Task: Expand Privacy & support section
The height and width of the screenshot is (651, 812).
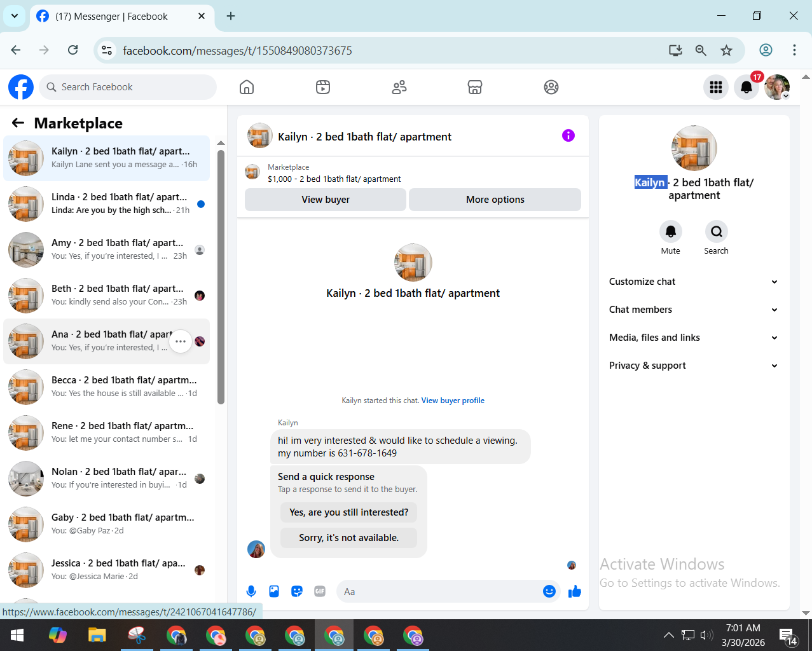Action: pyautogui.click(x=694, y=366)
